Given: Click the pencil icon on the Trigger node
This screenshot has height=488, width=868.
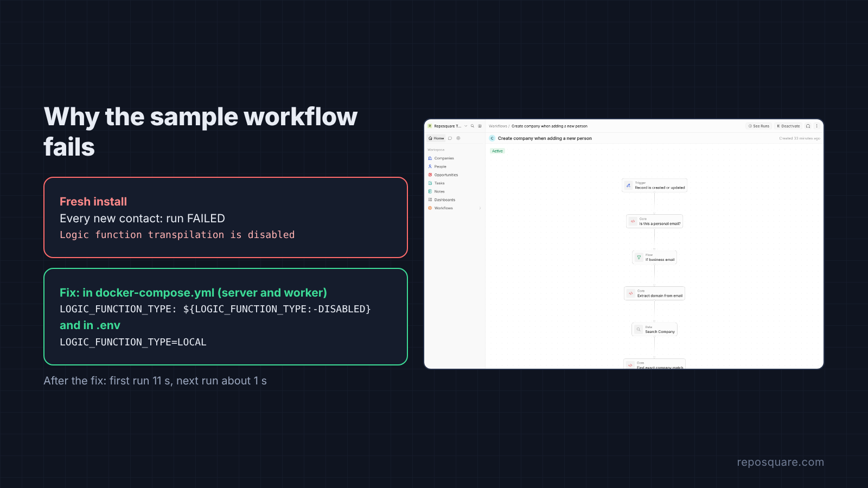Looking at the screenshot, I should tap(629, 185).
